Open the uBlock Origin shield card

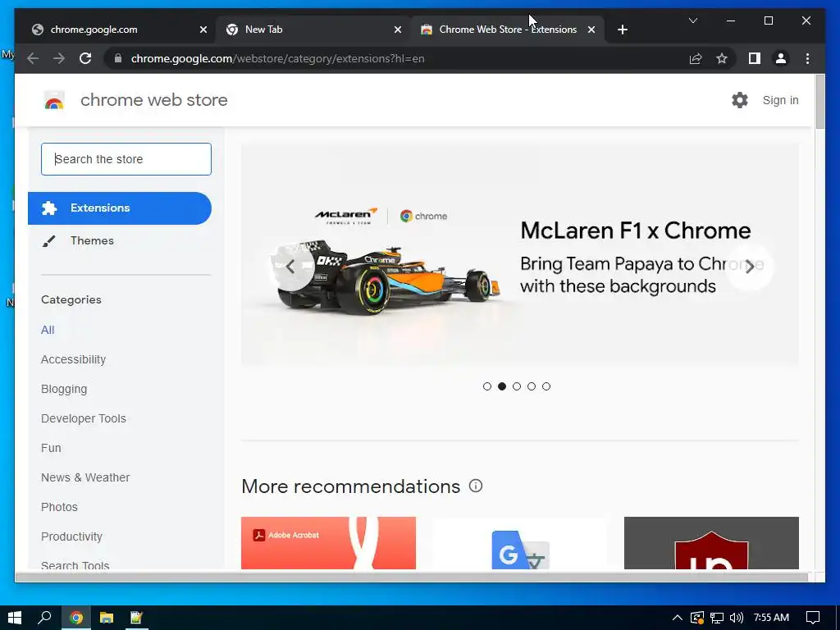coord(711,543)
